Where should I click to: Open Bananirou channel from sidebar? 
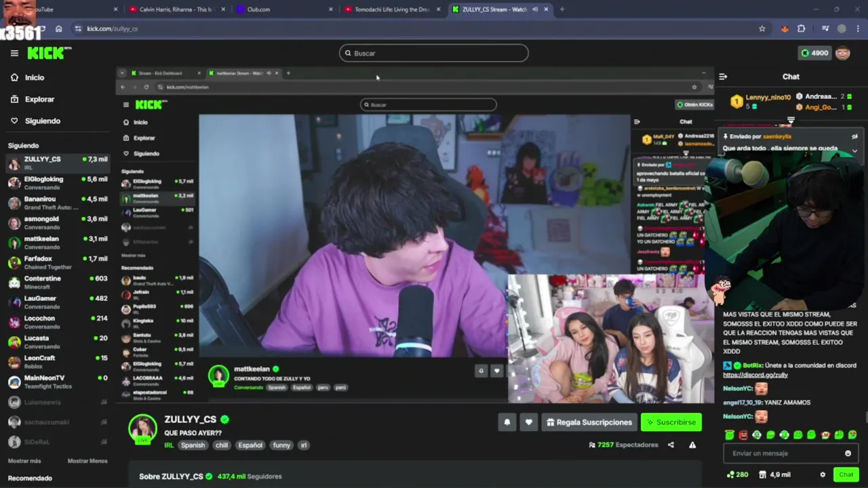point(57,203)
